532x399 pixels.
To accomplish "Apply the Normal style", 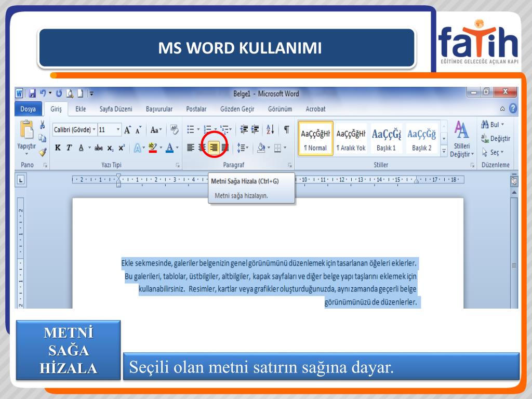I will click(315, 138).
